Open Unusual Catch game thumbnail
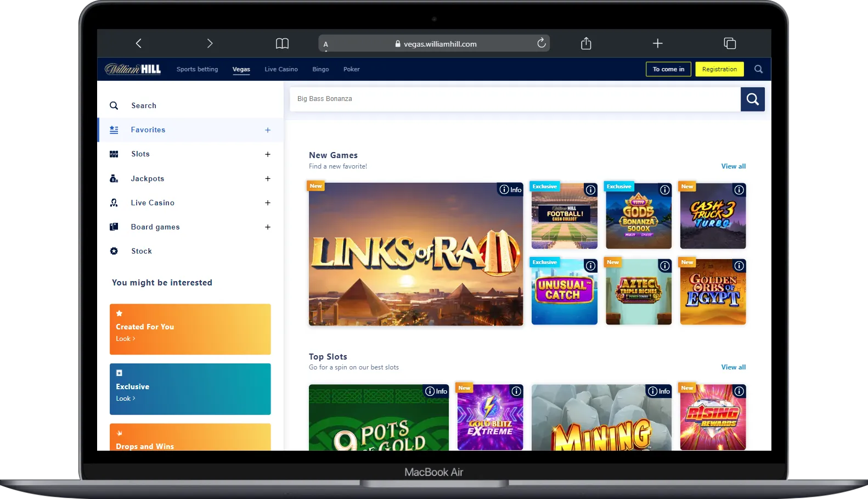The height and width of the screenshot is (499, 868). click(564, 291)
